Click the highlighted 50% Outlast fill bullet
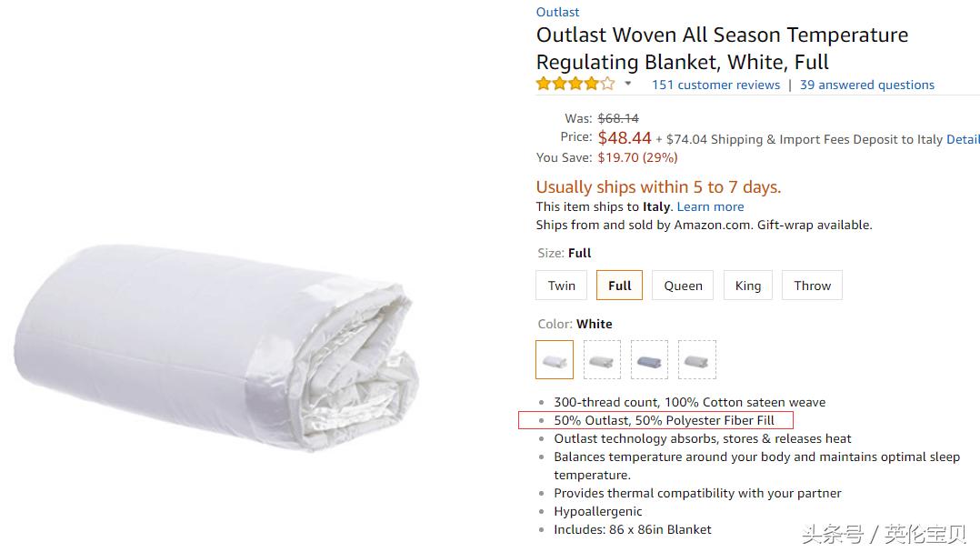Image resolution: width=980 pixels, height=552 pixels. (664, 420)
